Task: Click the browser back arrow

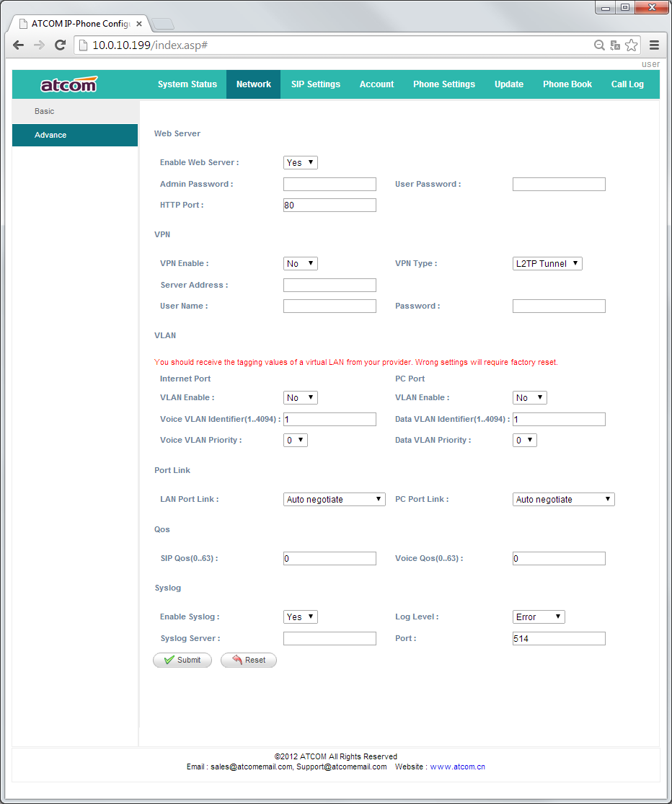Action: click(19, 45)
